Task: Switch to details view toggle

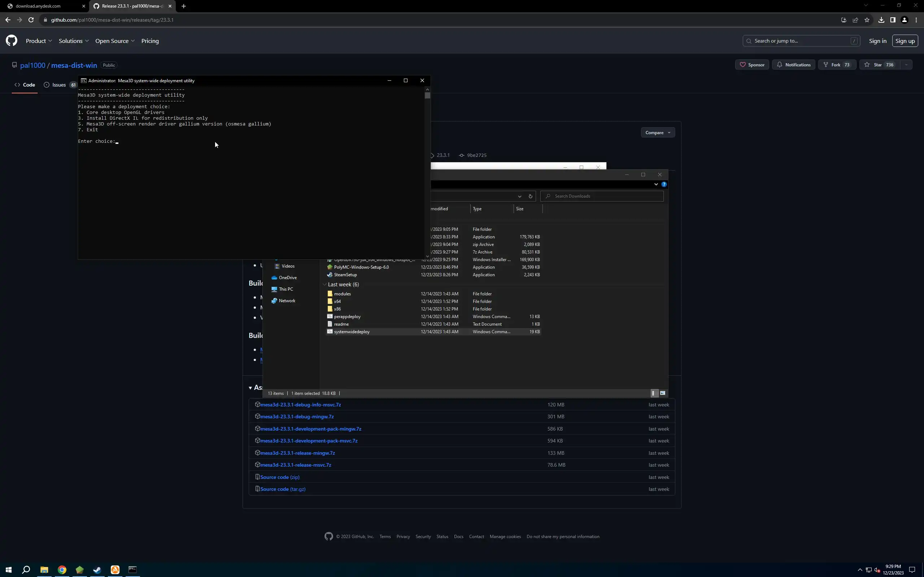Action: 654,393
